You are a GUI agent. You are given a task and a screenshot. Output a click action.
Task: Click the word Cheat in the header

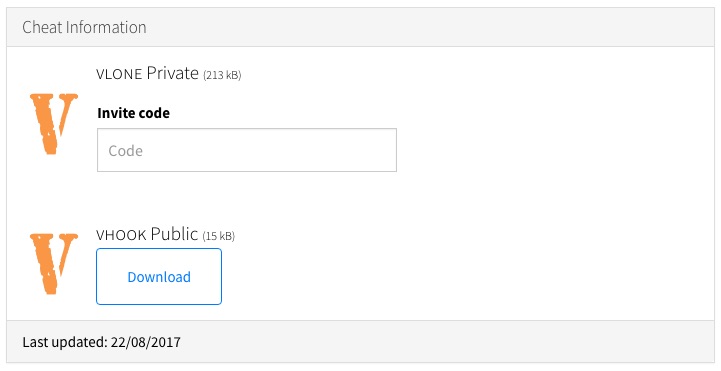pos(42,27)
